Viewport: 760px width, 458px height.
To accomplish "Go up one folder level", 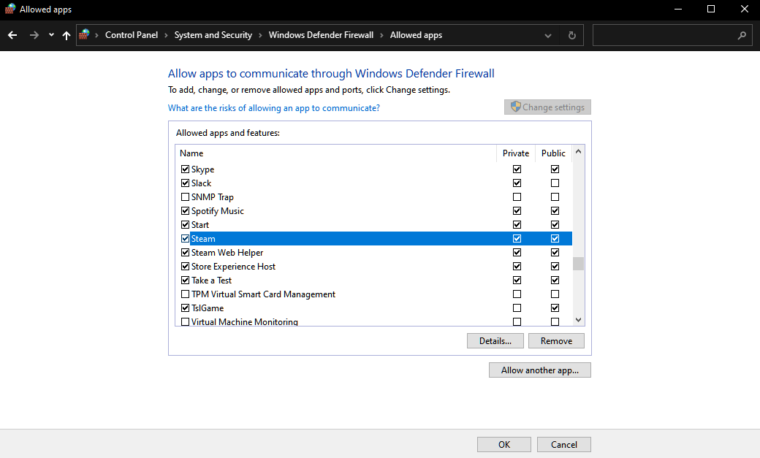I will pos(66,35).
